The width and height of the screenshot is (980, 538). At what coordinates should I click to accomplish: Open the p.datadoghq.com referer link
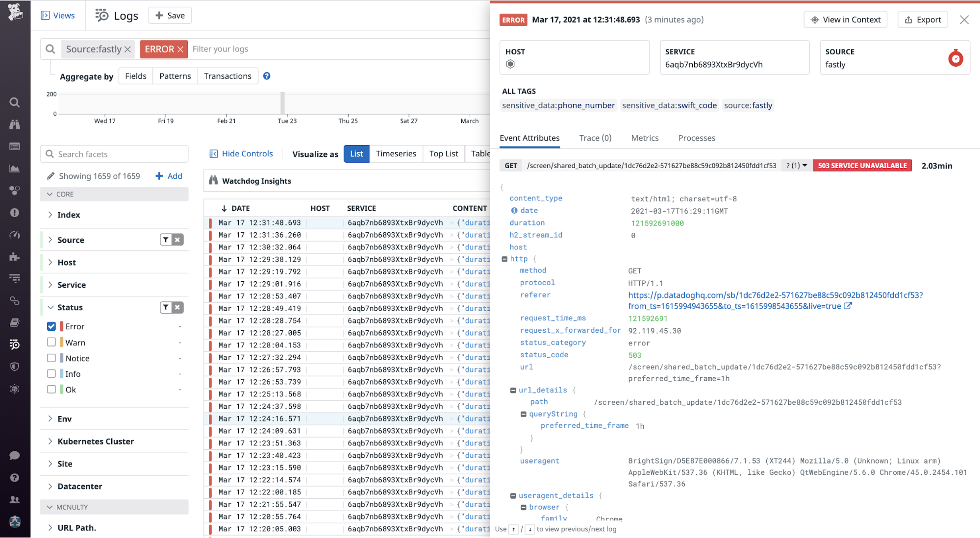click(x=776, y=295)
